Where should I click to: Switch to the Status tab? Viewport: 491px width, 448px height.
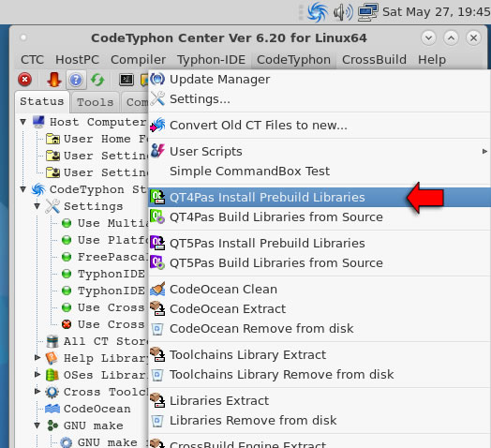[x=42, y=102]
